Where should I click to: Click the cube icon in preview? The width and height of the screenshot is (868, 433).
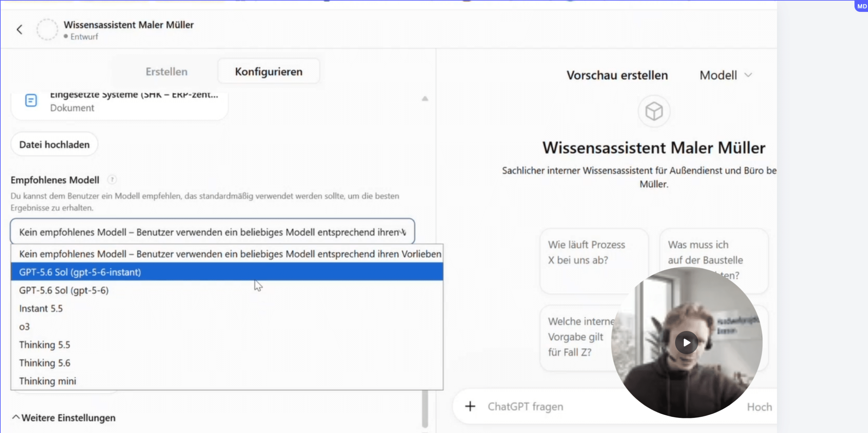pyautogui.click(x=654, y=111)
